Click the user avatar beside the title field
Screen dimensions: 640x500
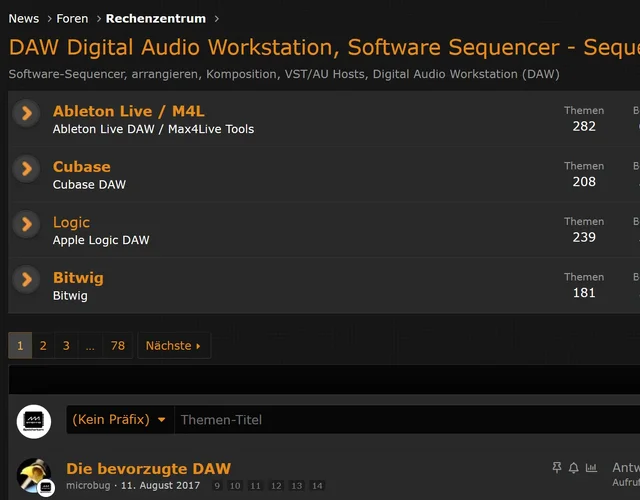click(34, 420)
